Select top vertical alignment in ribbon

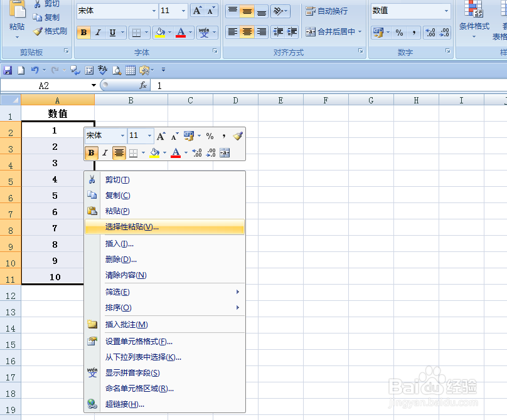233,11
